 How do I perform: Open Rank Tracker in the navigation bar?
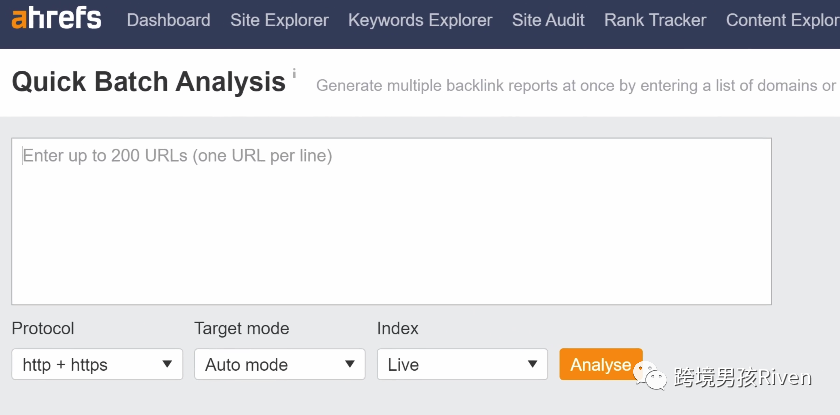pyautogui.click(x=655, y=20)
